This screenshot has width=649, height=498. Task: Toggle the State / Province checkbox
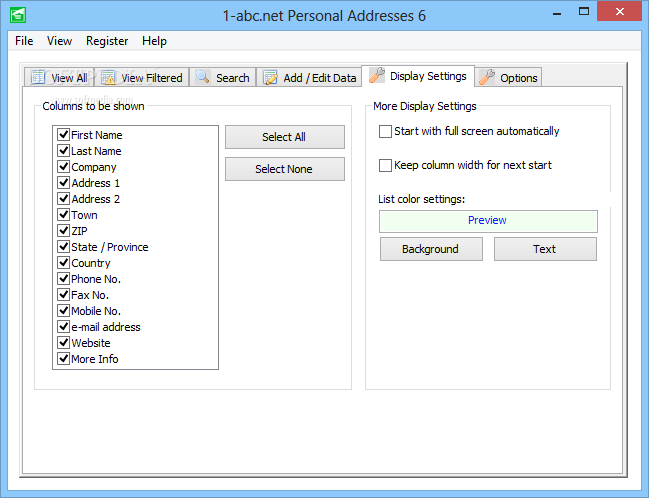[x=63, y=247]
